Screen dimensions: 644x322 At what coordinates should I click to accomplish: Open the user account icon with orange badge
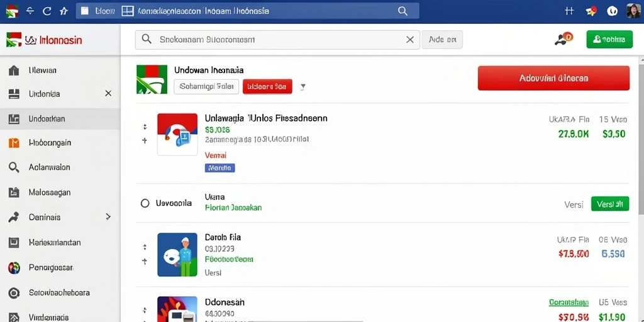click(563, 38)
